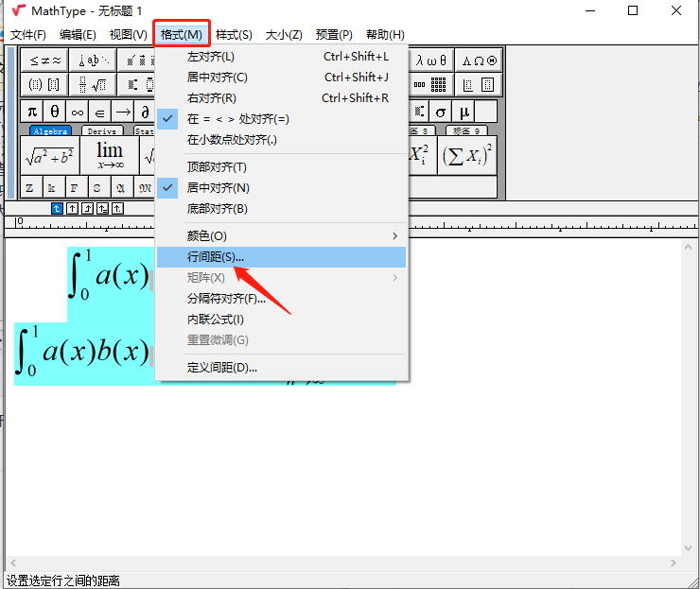Insert the mu symbol μ
This screenshot has width=700, height=589.
click(464, 112)
